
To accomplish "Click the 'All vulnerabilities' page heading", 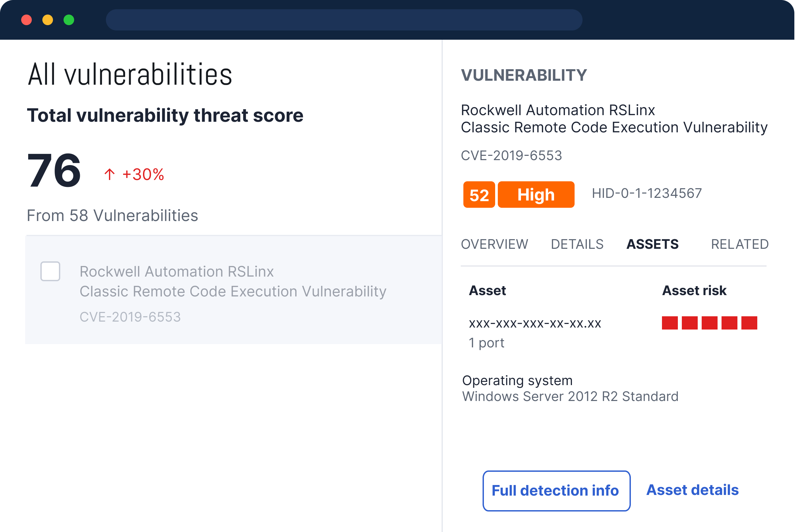I will (130, 74).
